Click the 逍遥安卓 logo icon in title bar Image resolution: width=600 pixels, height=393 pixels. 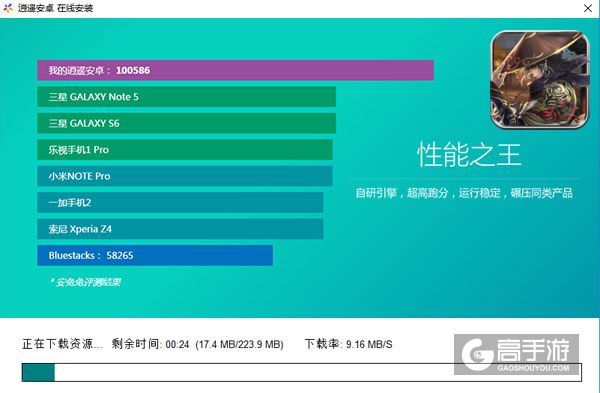[x=8, y=8]
